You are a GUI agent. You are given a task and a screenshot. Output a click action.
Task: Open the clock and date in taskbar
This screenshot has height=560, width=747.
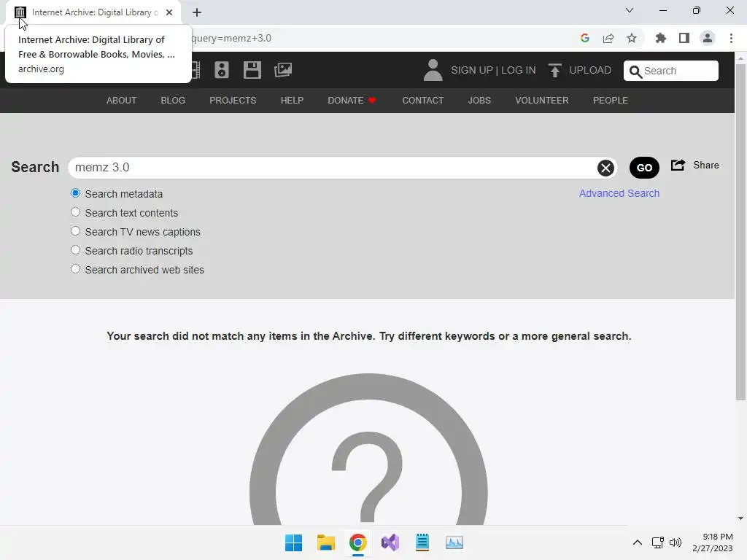point(713,542)
